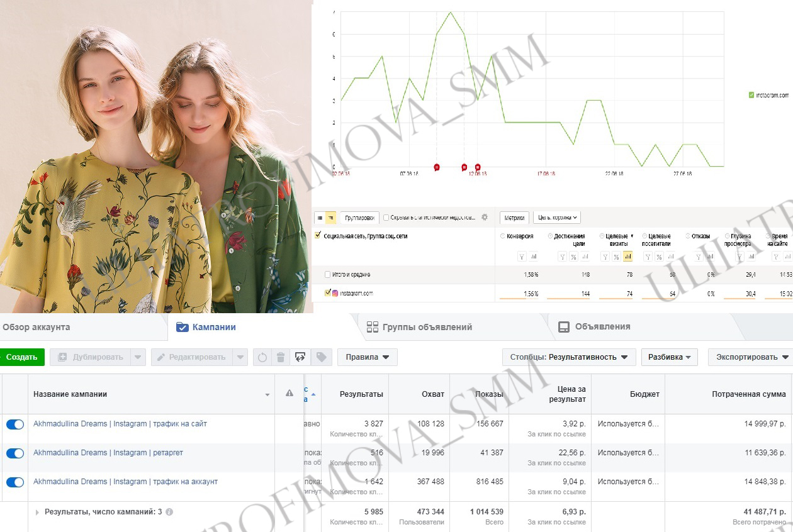This screenshot has width=793, height=532.
Task: Switch to the Объявления tab
Action: tap(595, 327)
